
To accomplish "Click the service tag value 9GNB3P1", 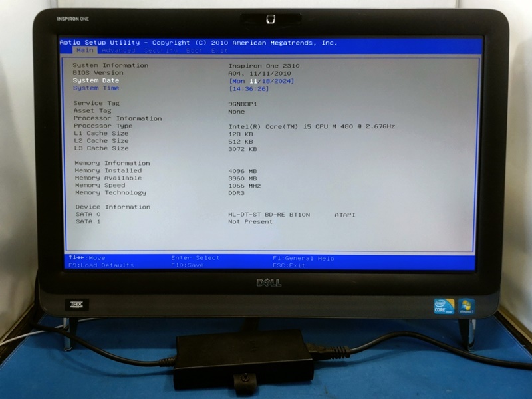I will click(243, 104).
